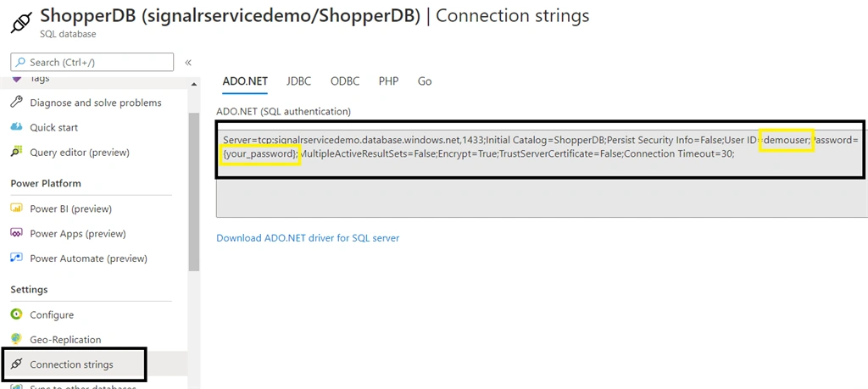This screenshot has width=868, height=389.
Task: Switch to the Go tab
Action: tap(425, 81)
